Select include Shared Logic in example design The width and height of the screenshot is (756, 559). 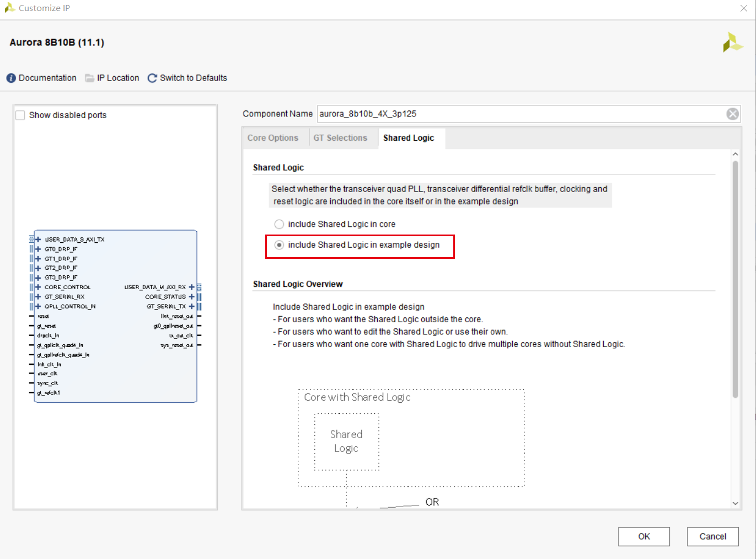pyautogui.click(x=279, y=245)
